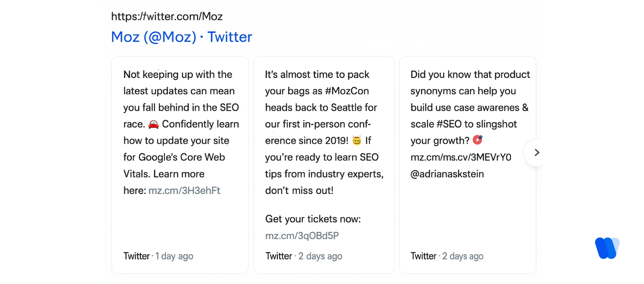The height and width of the screenshot is (284, 644).
Task: Open the mz.cm/ms.cv/3MEVrY0 link
Action: tap(461, 157)
